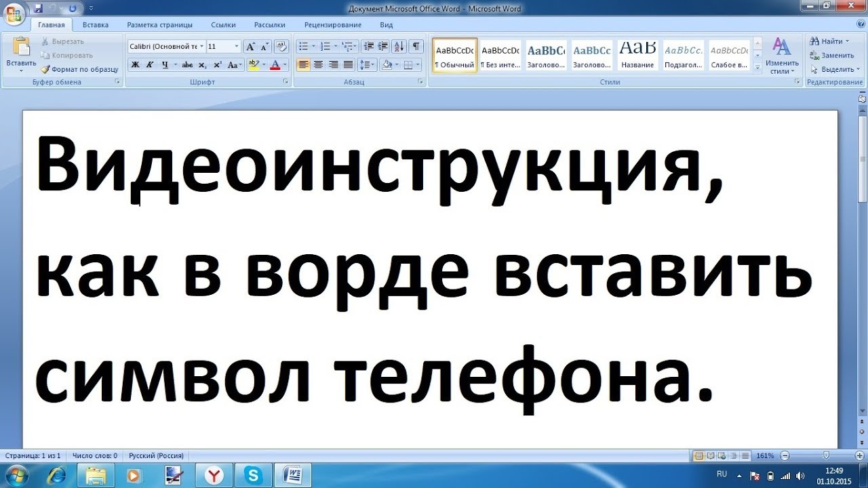Open the font size 11 dropdown

[x=237, y=47]
